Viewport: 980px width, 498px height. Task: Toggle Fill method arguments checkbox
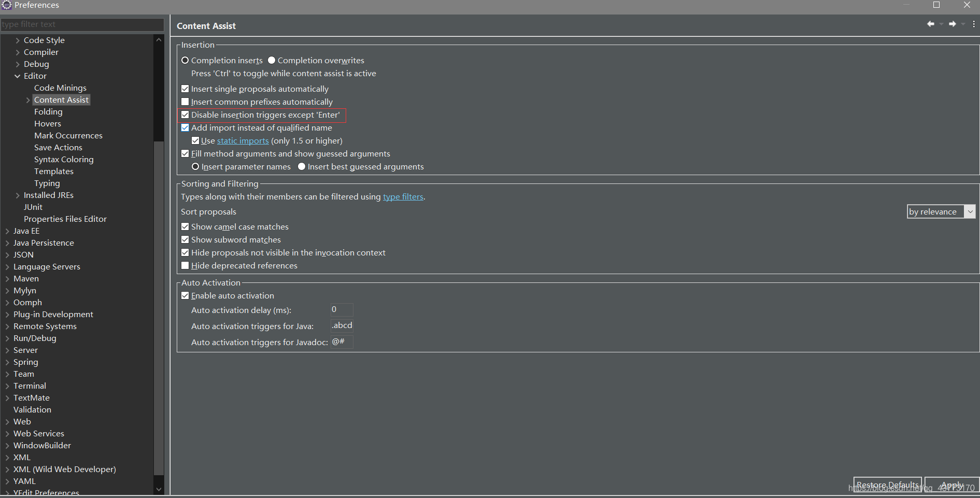[185, 153]
